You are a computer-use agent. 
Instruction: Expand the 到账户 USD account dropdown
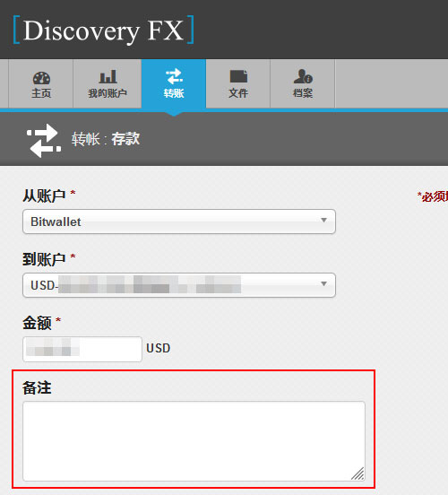pos(179,285)
